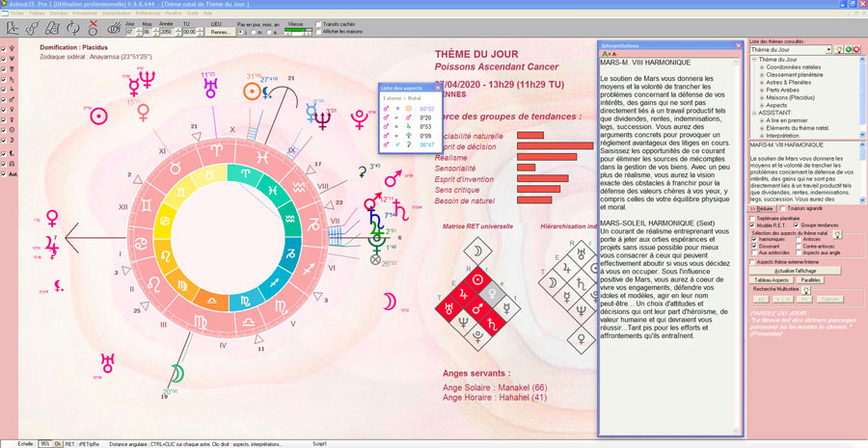Click the Rennes... location button

pos(220,32)
